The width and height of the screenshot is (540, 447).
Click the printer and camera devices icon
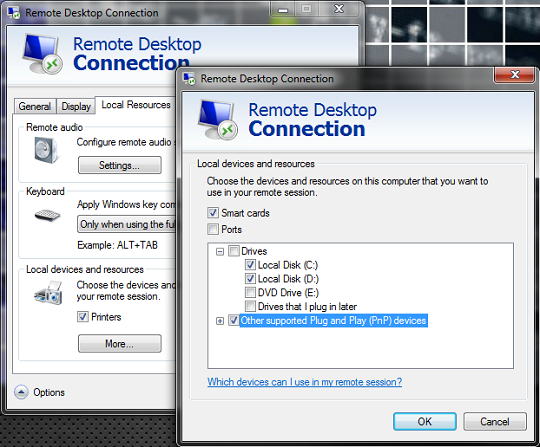click(49, 293)
